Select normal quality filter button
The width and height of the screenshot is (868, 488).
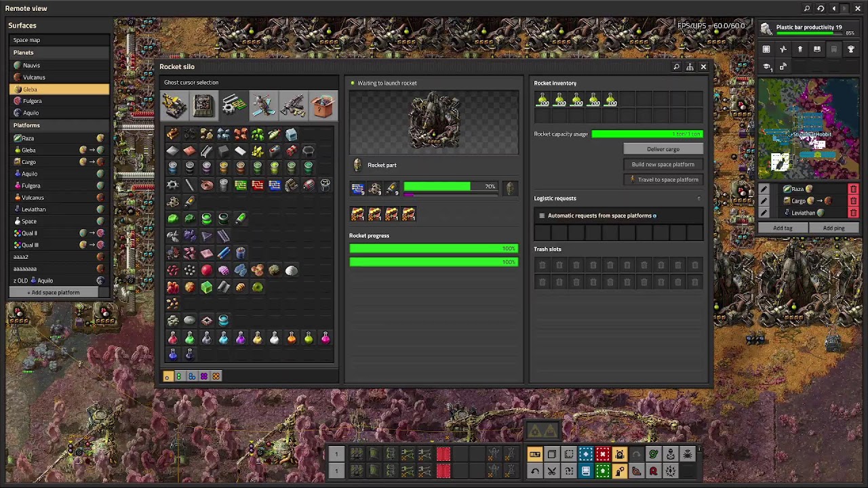(x=167, y=376)
